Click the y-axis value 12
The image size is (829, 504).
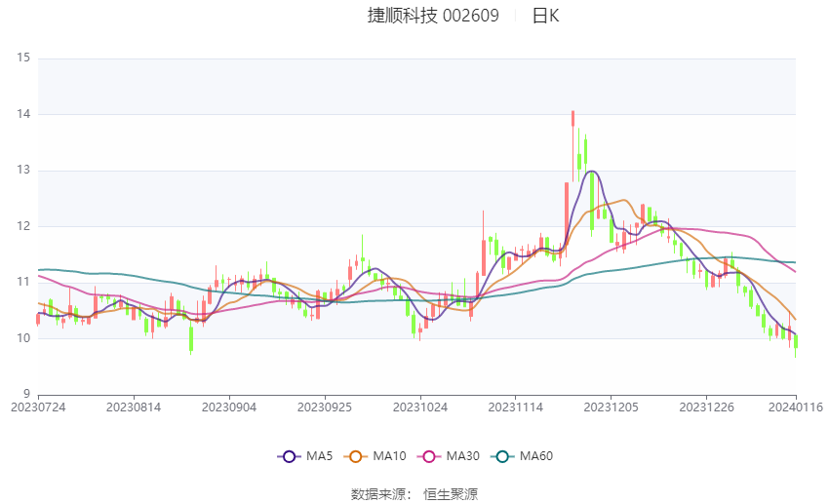coord(23,226)
